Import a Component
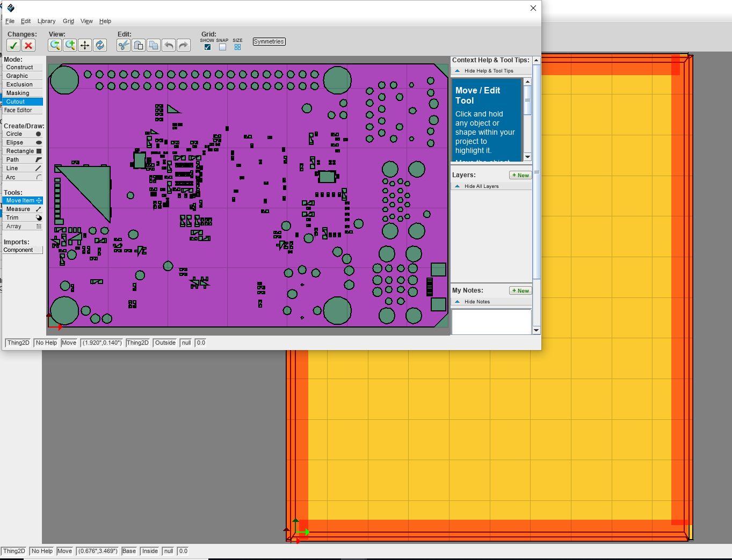 23,250
